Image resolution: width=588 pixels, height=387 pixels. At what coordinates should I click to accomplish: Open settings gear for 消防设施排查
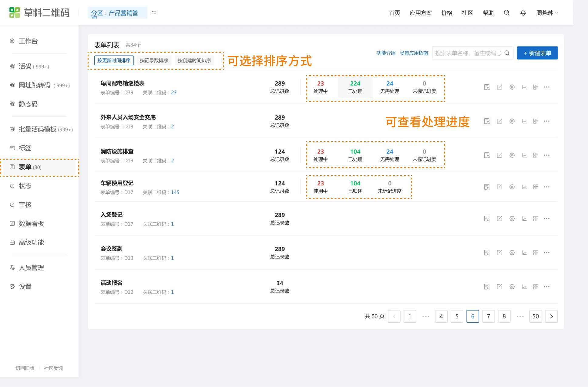[512, 155]
